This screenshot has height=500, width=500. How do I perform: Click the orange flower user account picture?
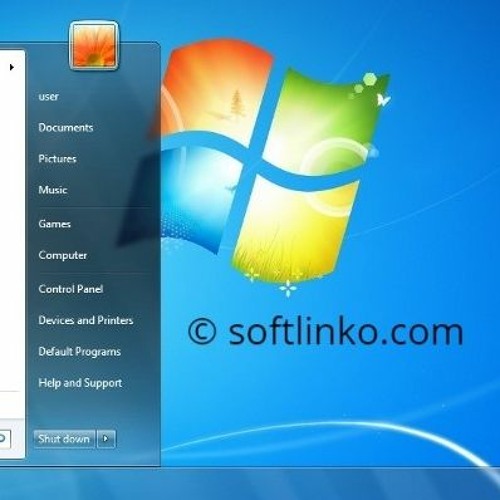(94, 46)
